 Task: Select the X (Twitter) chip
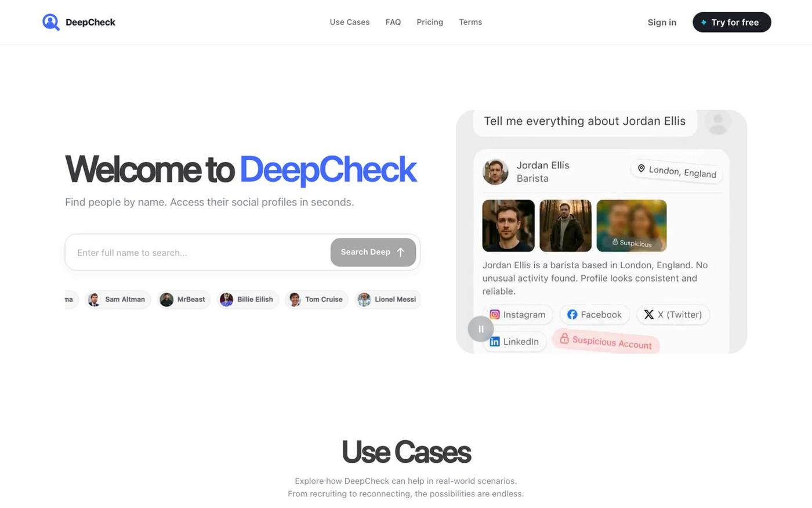(x=673, y=315)
